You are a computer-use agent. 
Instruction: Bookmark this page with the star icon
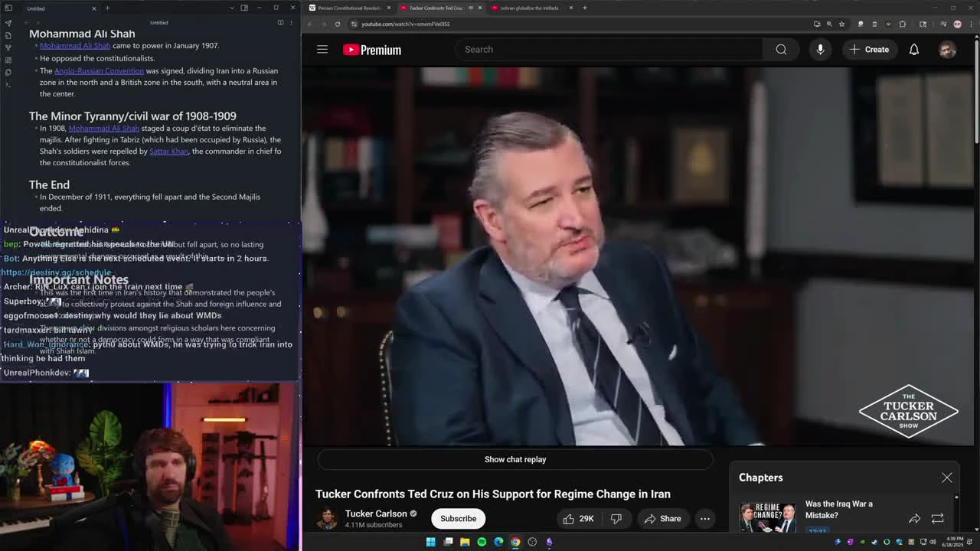tap(841, 24)
